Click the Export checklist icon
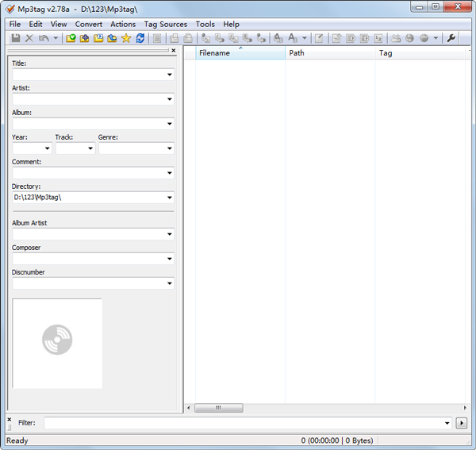Screen dimensions: 476x450 (x=336, y=38)
